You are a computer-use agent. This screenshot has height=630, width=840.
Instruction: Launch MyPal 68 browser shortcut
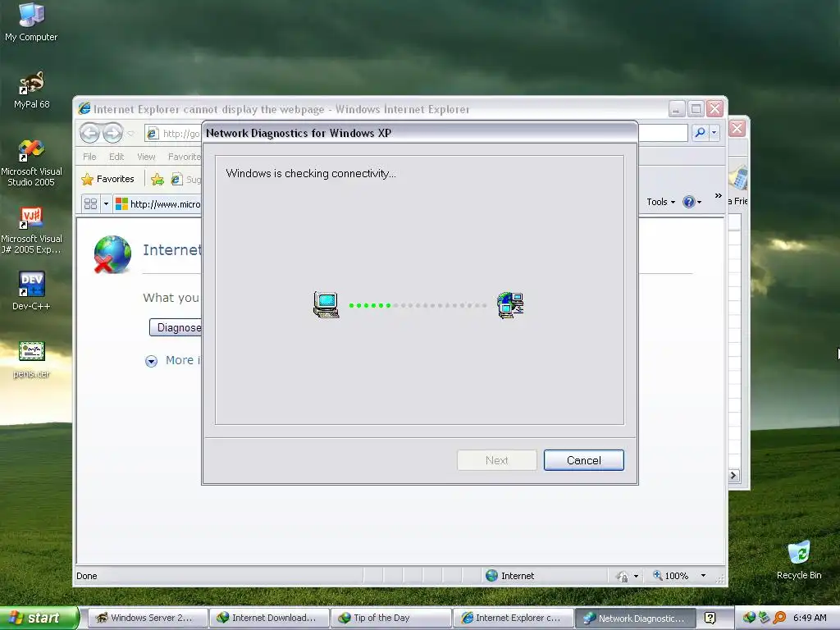[31, 89]
